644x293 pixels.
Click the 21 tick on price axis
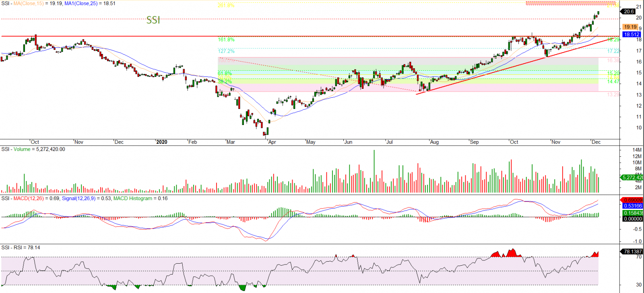coord(639,7)
